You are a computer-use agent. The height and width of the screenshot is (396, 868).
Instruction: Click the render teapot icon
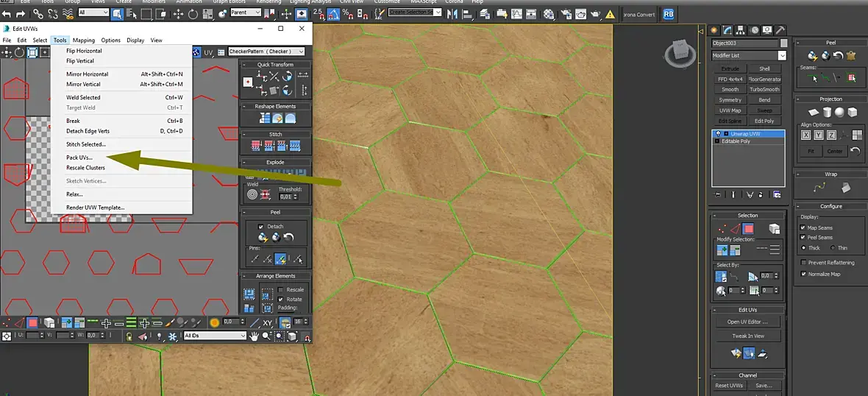[x=596, y=13]
